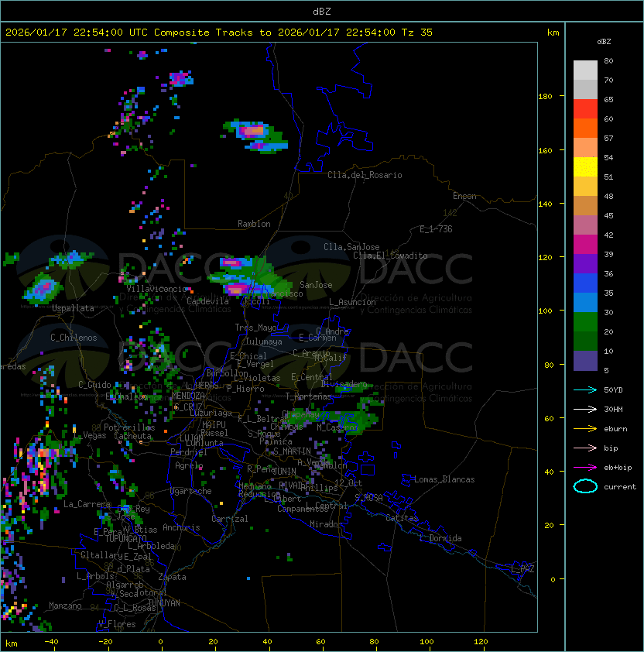Click the cyan 'current' ellipse legend symbol
Image resolution: width=644 pixels, height=652 pixels.
[x=585, y=486]
